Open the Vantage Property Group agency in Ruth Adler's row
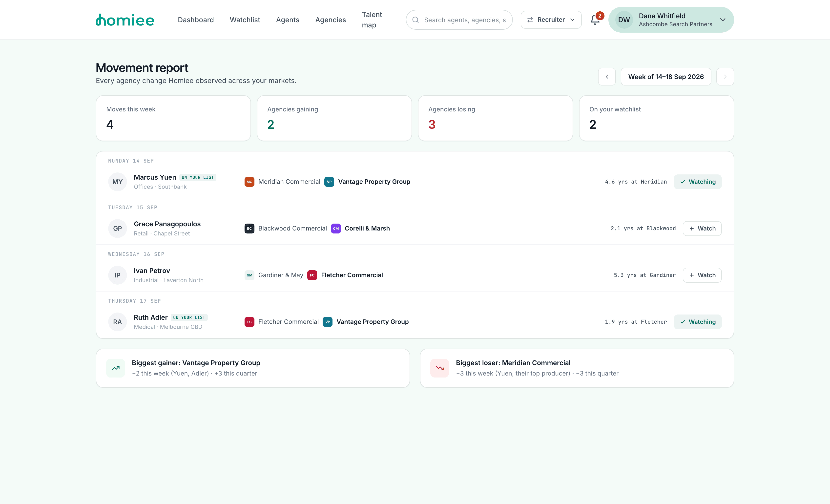The width and height of the screenshot is (830, 504). 373,322
